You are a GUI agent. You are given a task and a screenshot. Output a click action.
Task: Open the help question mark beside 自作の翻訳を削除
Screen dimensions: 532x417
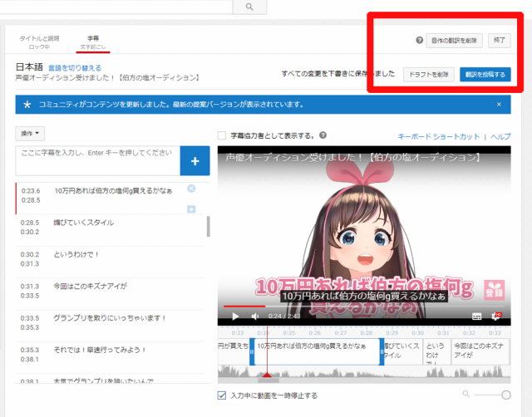click(419, 40)
